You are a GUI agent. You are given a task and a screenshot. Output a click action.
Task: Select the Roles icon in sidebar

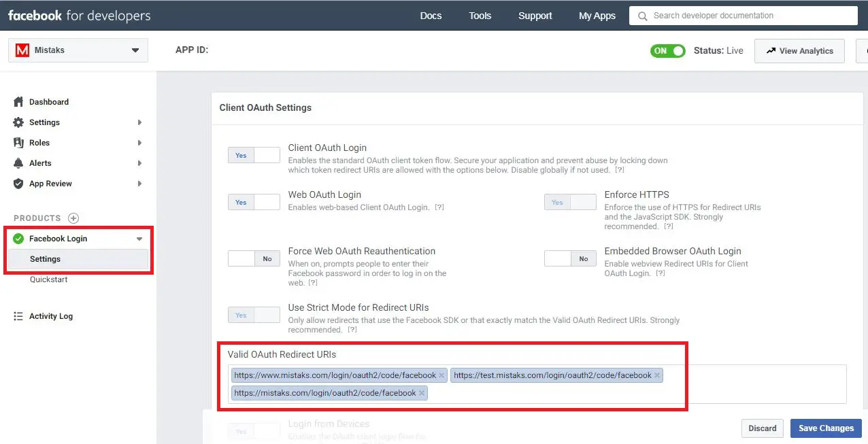point(19,143)
